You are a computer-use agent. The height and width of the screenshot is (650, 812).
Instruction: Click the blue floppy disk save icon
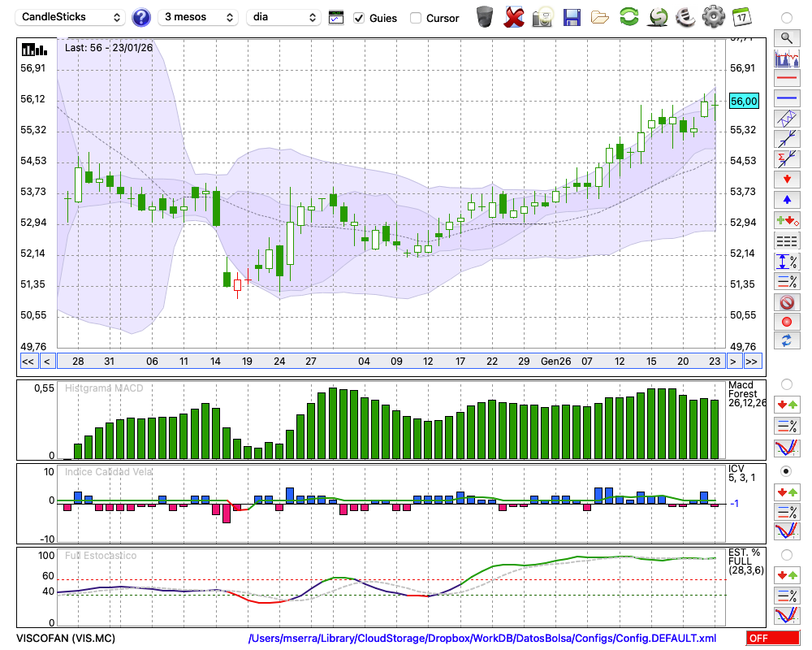[x=572, y=17]
